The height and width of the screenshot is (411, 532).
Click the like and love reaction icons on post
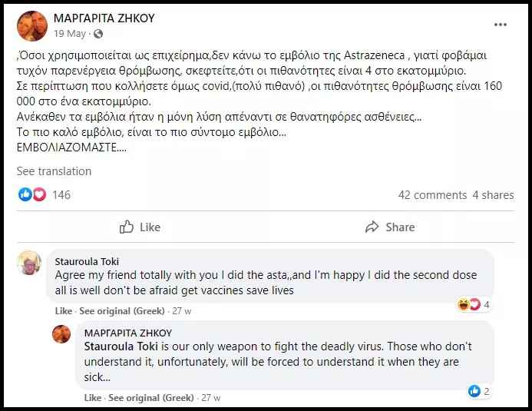(x=32, y=195)
